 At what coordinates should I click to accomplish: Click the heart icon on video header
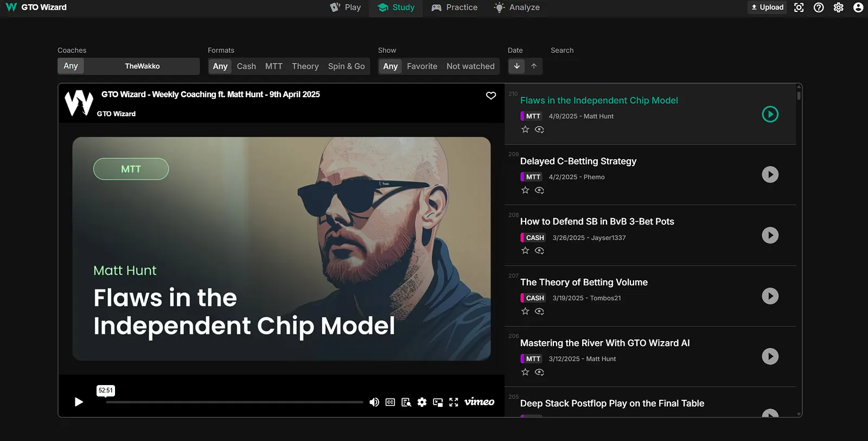pos(491,96)
